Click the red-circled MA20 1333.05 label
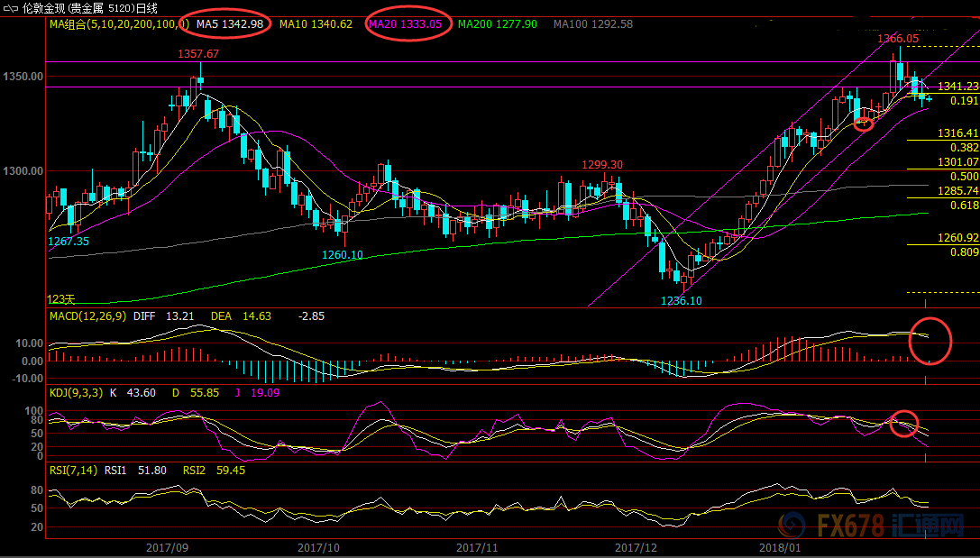Screen dimensions: 980x558 pos(405,24)
